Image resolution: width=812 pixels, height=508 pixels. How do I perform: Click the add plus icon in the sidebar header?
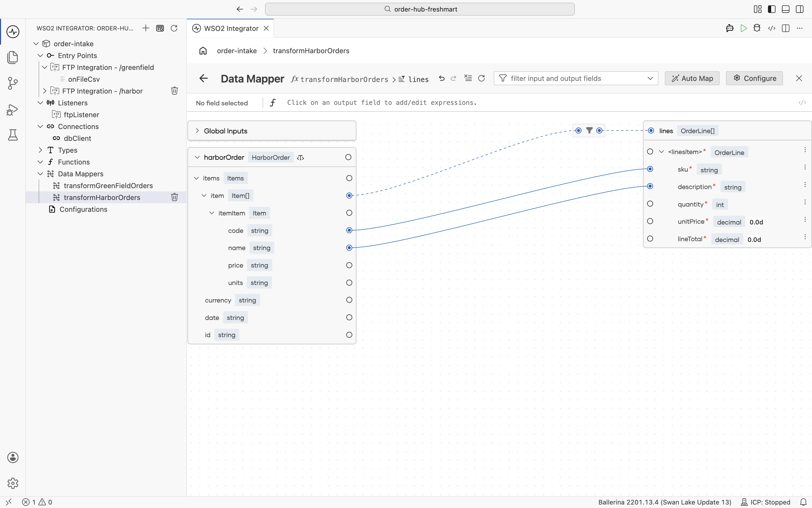(146, 28)
